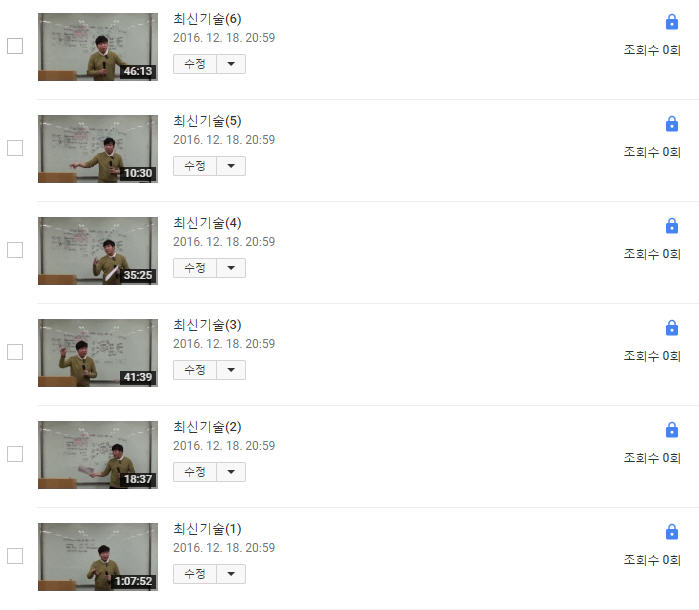Expand the 수정 dropdown arrow for 최신기술(3)
The height and width of the screenshot is (610, 699).
click(x=231, y=370)
